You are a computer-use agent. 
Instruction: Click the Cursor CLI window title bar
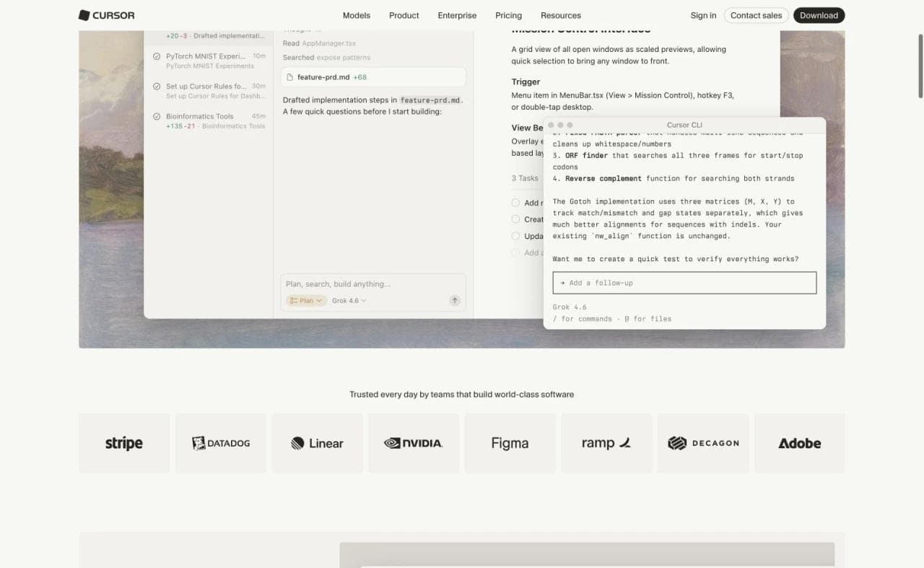pyautogui.click(x=684, y=125)
